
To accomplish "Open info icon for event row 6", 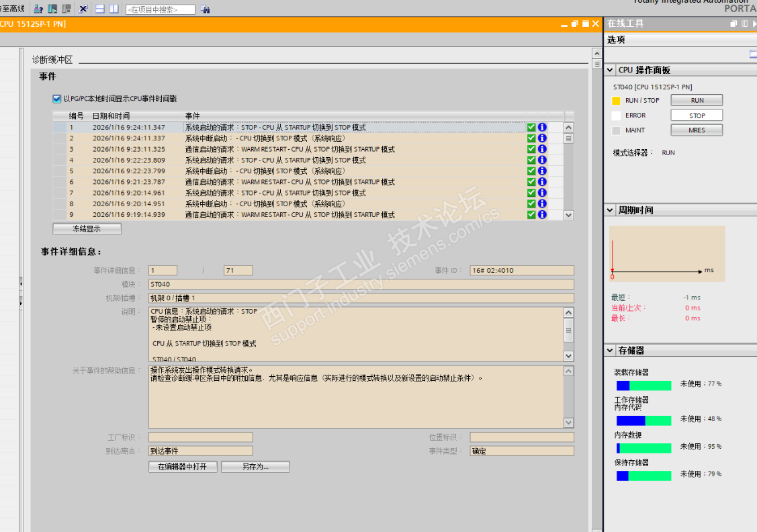I will [542, 181].
